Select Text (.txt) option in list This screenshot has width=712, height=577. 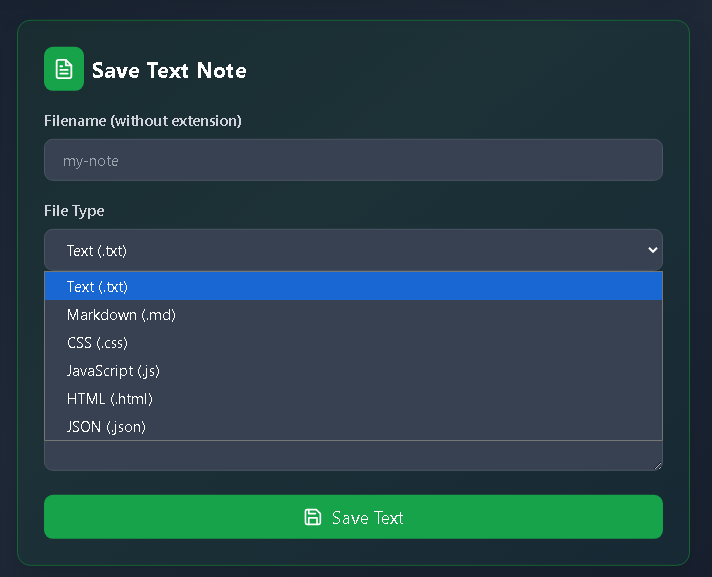point(353,286)
